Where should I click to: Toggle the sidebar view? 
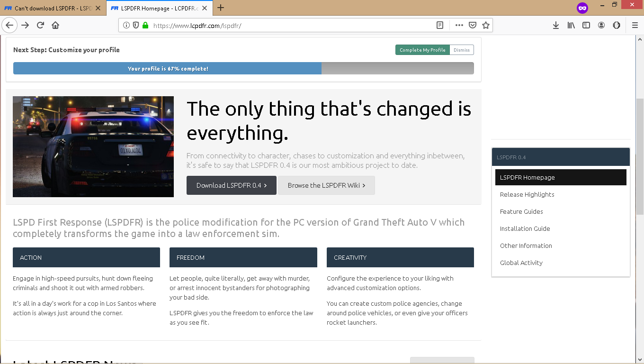pos(586,26)
